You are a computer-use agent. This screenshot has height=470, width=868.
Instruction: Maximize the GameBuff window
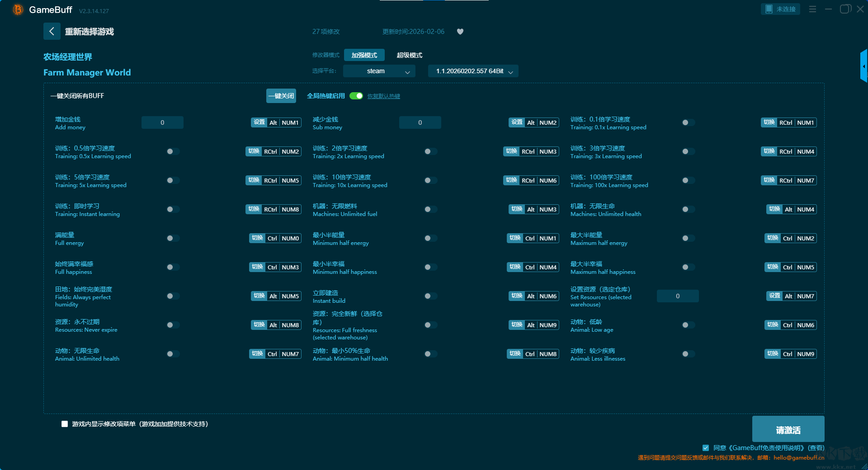click(844, 9)
